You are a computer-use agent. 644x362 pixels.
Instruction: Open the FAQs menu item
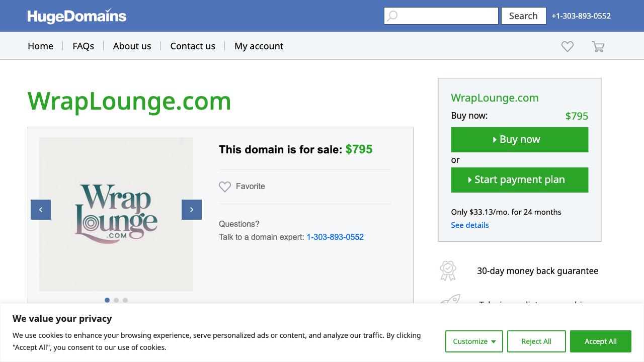pyautogui.click(x=83, y=46)
